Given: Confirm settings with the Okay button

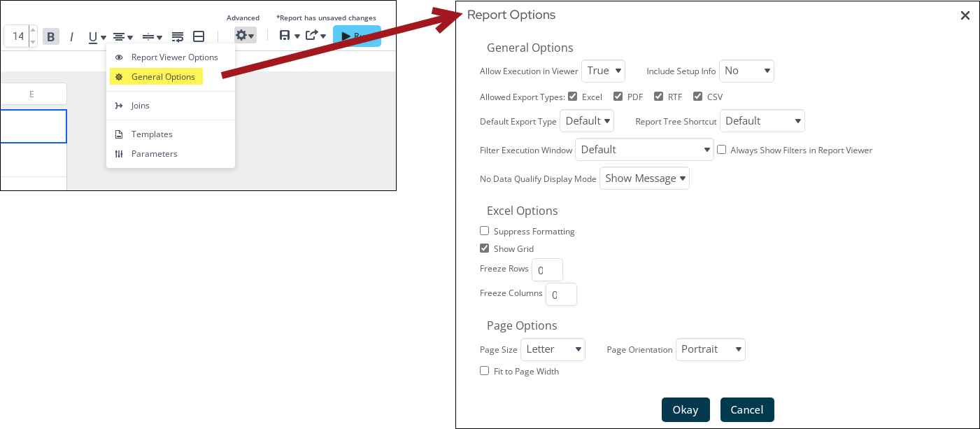Looking at the screenshot, I should pyautogui.click(x=685, y=409).
